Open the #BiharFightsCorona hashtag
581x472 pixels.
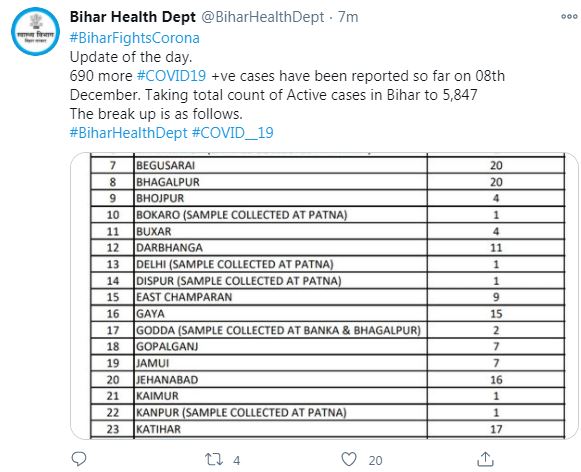(x=135, y=38)
